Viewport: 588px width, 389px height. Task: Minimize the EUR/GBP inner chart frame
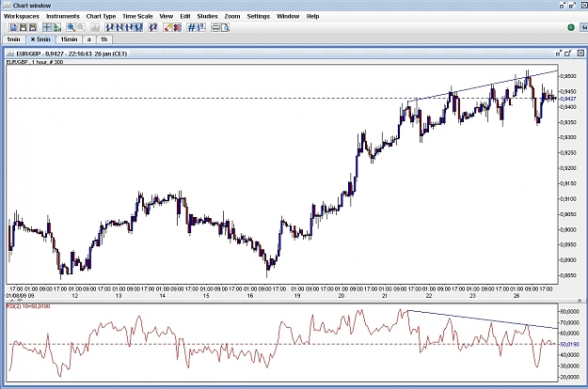[559, 54]
